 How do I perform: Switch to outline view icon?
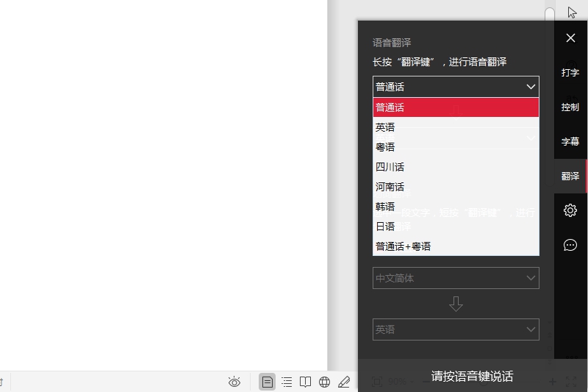(x=287, y=382)
